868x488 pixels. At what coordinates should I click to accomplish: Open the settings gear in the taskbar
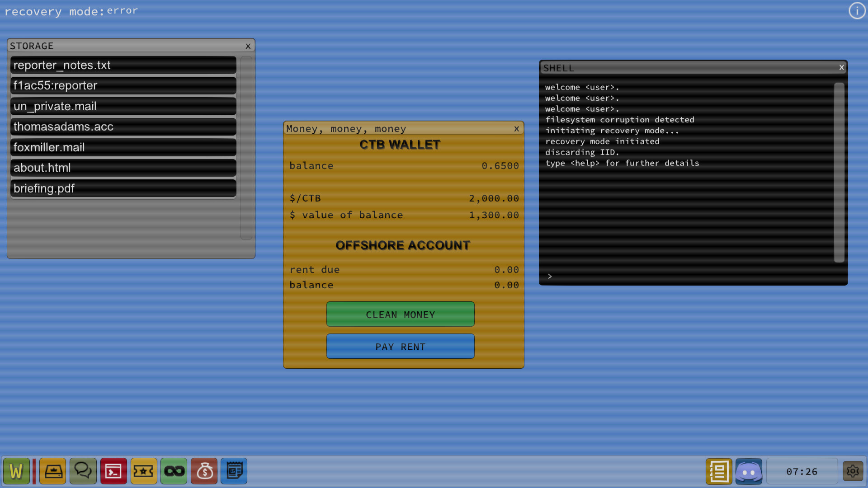point(854,471)
